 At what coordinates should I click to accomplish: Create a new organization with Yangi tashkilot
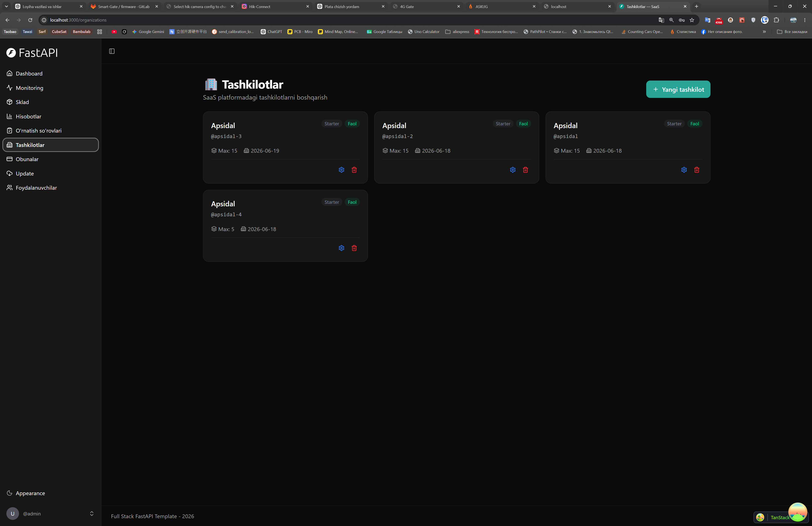(x=678, y=89)
